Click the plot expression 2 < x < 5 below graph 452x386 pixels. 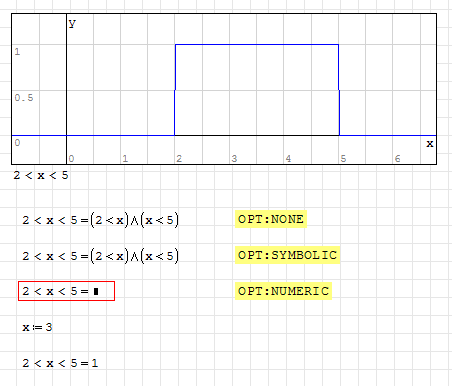point(41,175)
